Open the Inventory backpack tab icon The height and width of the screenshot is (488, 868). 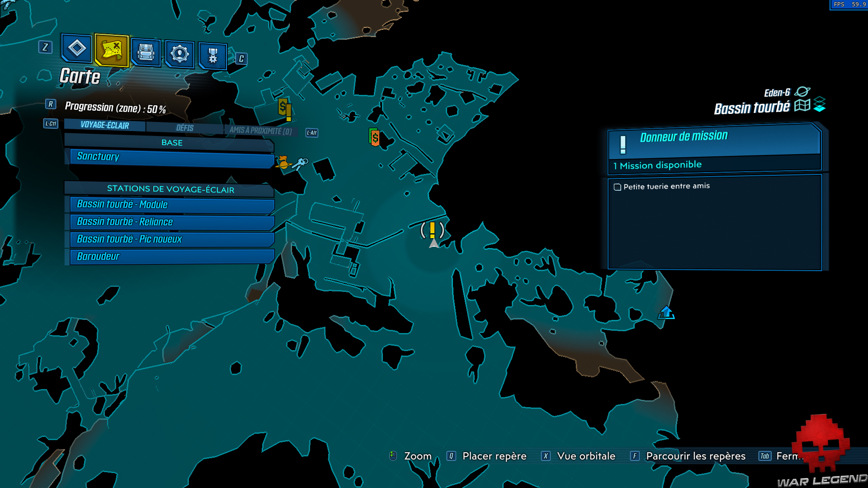point(146,53)
